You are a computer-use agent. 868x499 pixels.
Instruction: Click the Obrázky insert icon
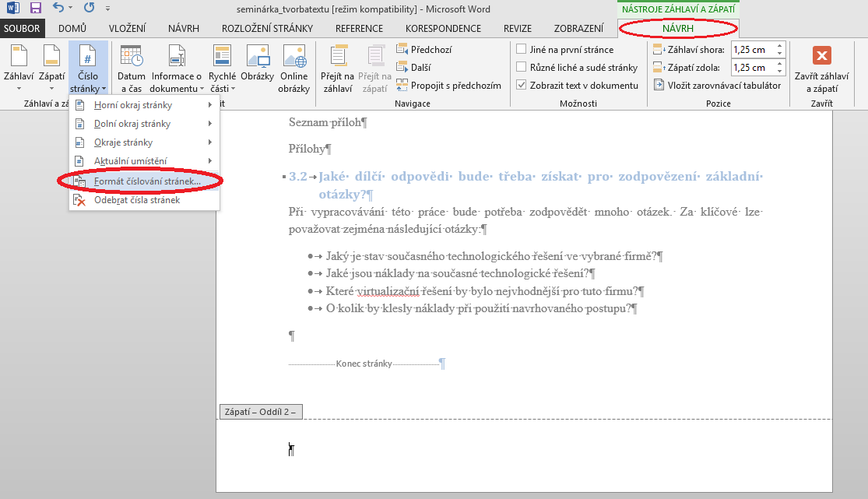257,69
